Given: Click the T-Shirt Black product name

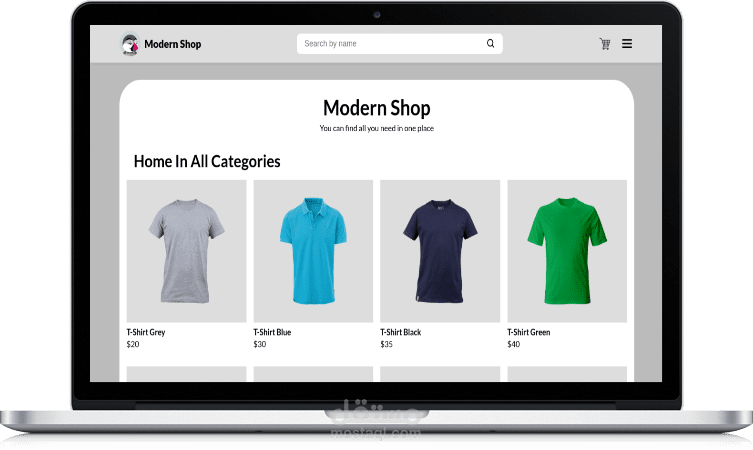Looking at the screenshot, I should click(401, 332).
